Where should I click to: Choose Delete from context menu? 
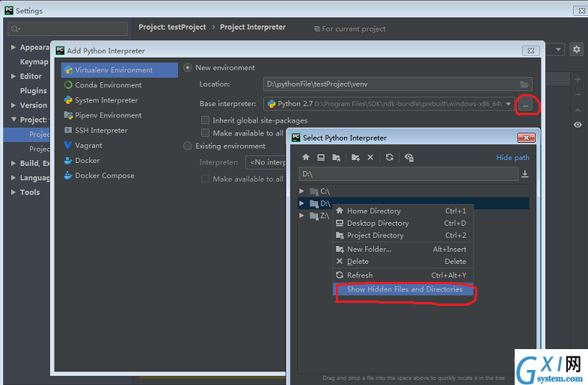(x=403, y=262)
